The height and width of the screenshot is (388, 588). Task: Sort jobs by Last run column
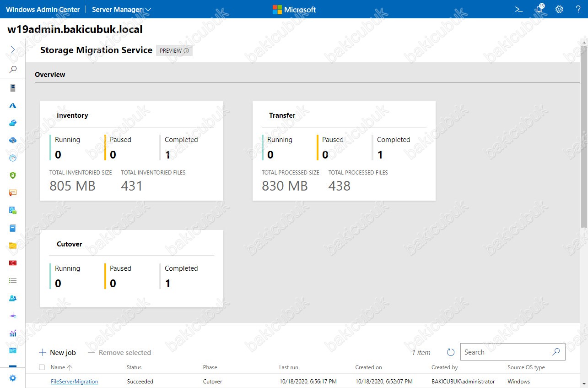[x=289, y=367]
